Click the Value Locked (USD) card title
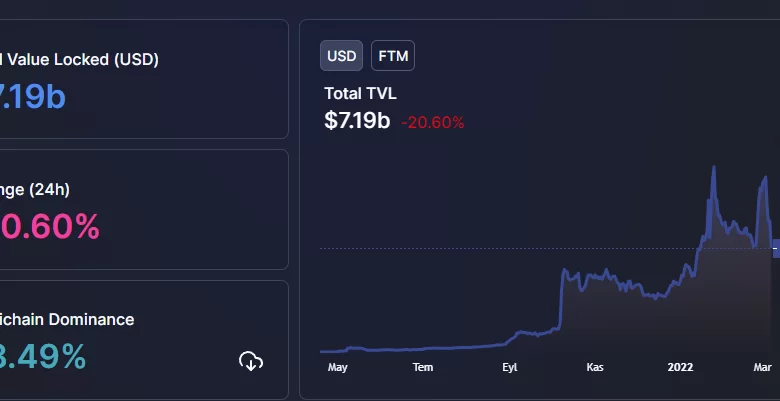 click(x=80, y=59)
